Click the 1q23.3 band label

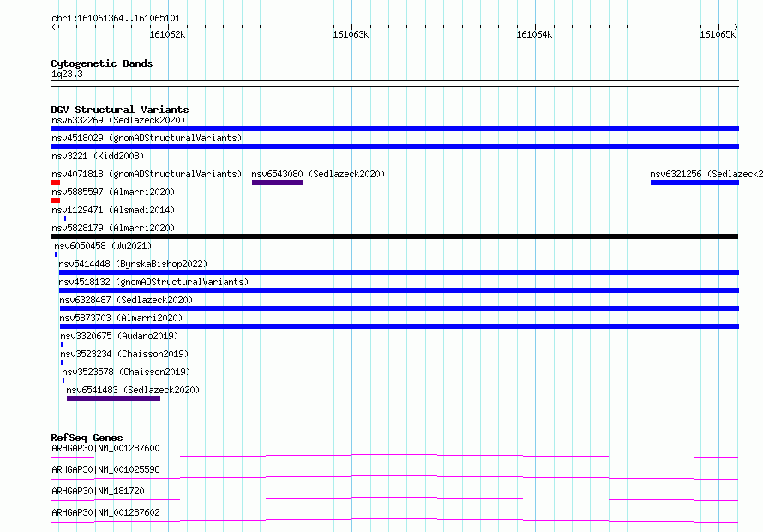pos(67,74)
